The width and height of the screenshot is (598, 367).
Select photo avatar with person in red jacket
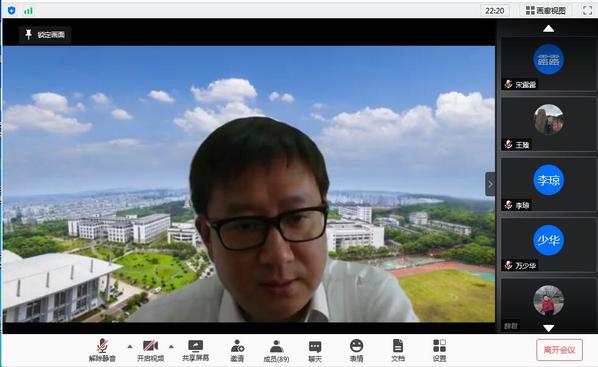pyautogui.click(x=548, y=300)
